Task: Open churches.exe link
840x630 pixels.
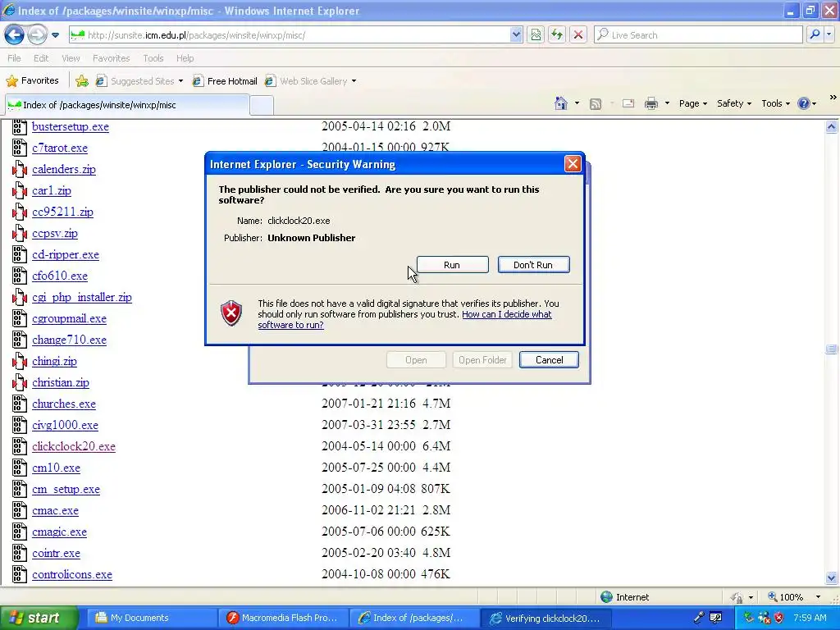Action: point(64,404)
